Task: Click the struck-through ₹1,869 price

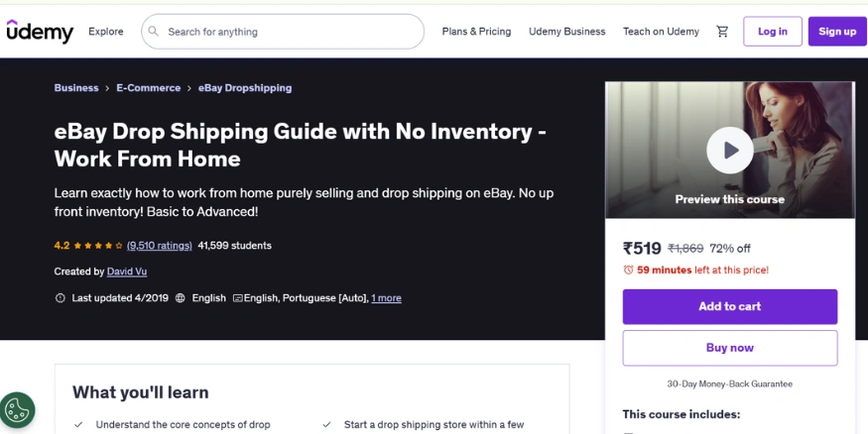Action: pyautogui.click(x=685, y=249)
